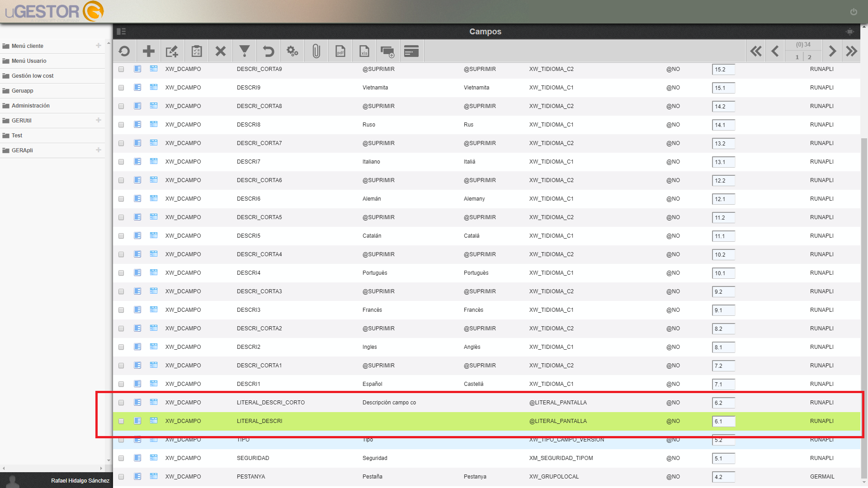Open Administración menu folder
This screenshot has height=488, width=868.
pyautogui.click(x=31, y=106)
